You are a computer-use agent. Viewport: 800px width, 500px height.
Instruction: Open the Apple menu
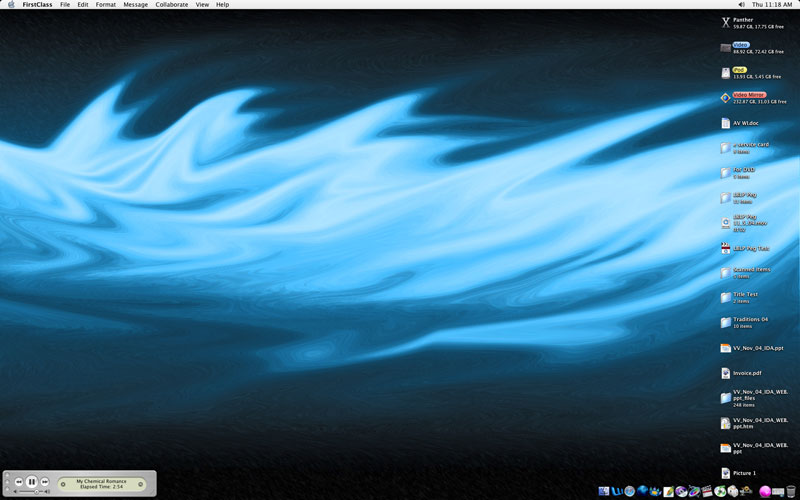click(x=11, y=4)
